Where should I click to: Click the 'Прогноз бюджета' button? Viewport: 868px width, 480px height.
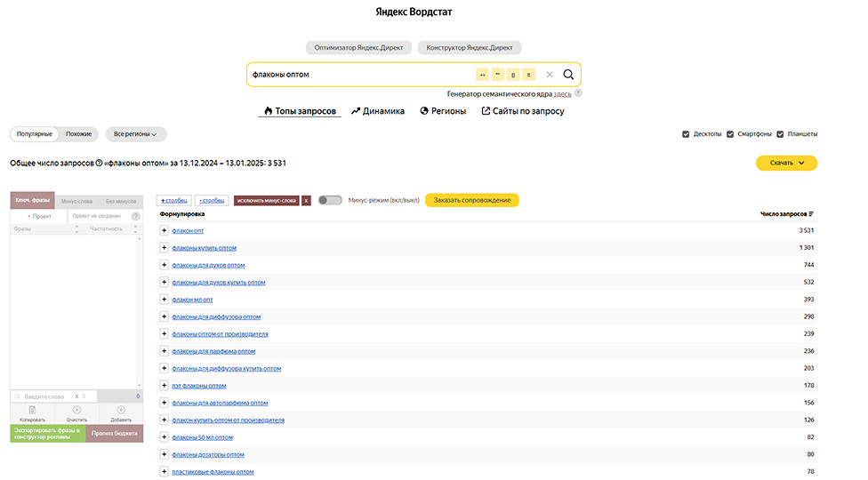pos(115,434)
